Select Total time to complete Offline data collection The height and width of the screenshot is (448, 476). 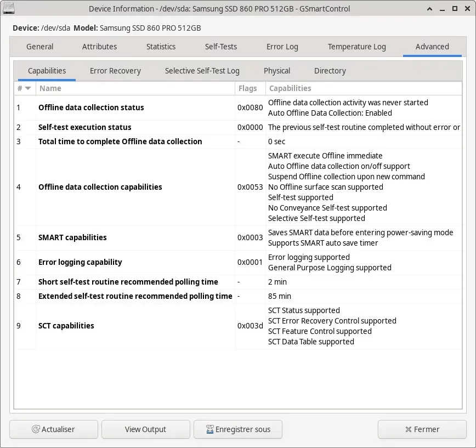click(238, 141)
